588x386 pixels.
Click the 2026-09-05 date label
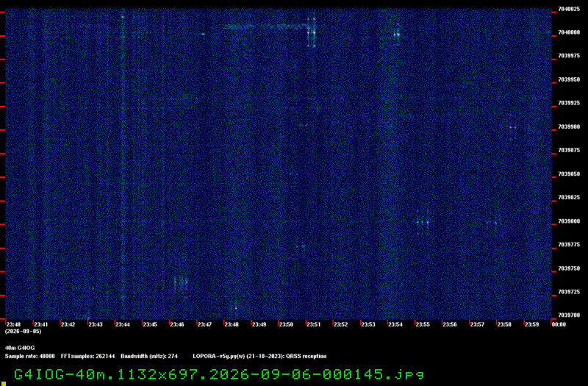click(23, 332)
